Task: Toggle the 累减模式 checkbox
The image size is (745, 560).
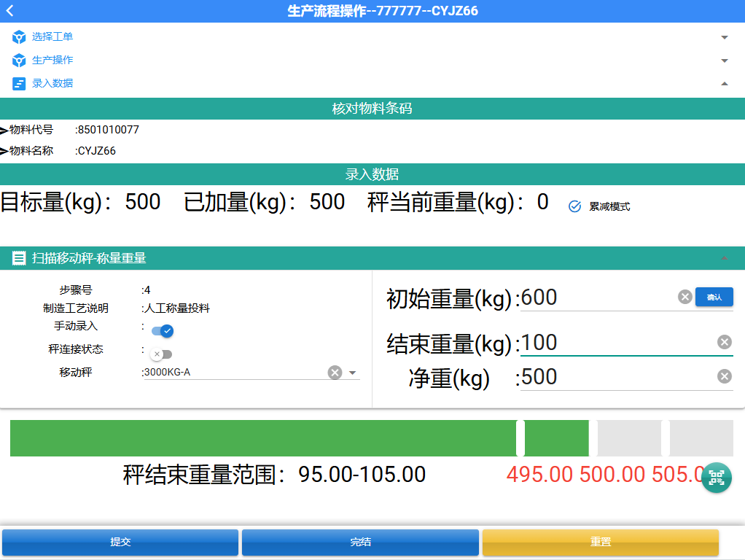Action: click(x=574, y=206)
